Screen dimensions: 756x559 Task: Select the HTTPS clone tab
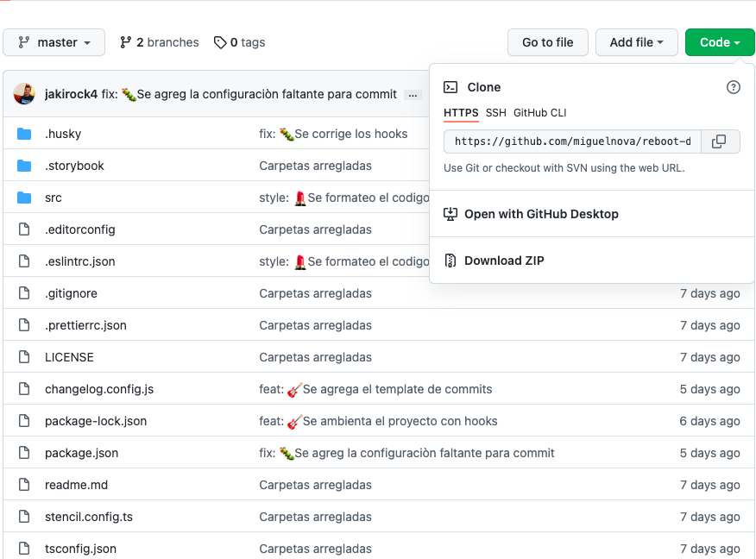click(461, 113)
